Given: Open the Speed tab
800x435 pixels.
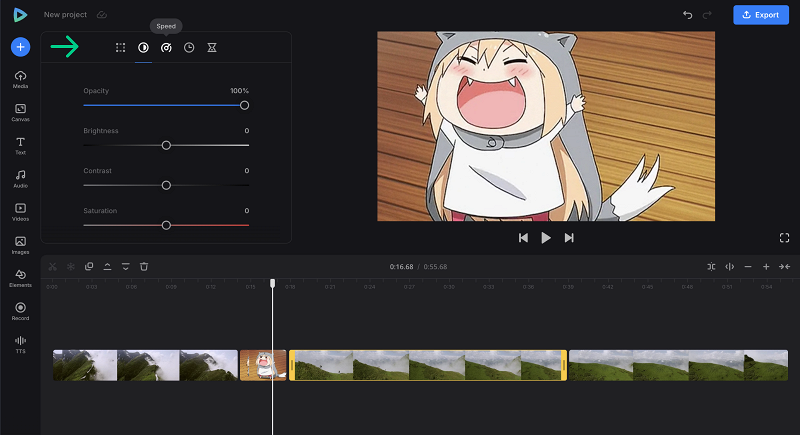Looking at the screenshot, I should (166, 47).
